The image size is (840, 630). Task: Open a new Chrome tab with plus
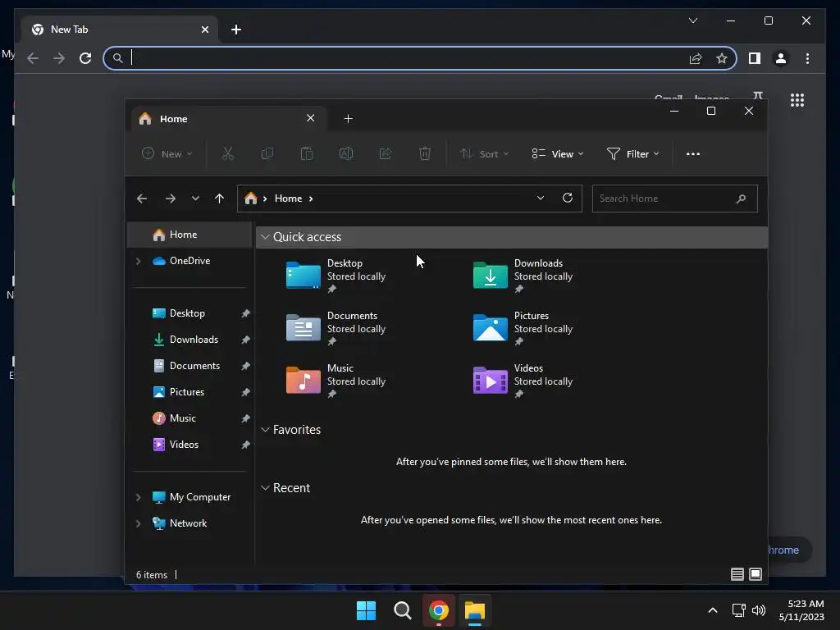click(235, 30)
